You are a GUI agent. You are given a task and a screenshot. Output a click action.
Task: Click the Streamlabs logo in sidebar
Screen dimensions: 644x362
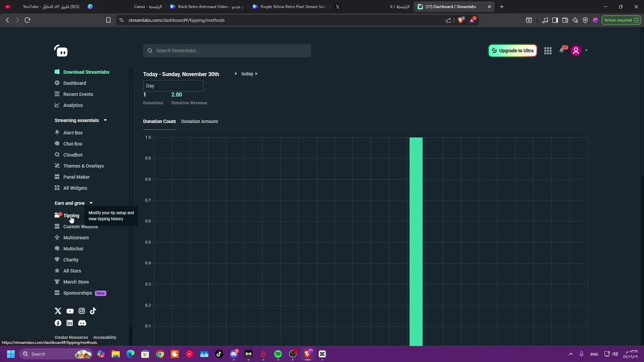61,51
